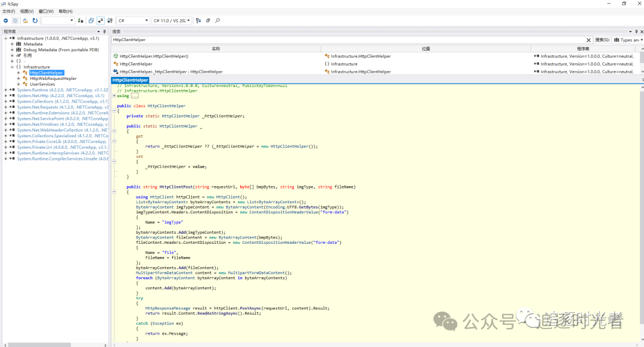
Task: Pin the 程序集 panel with pushpin icon
Action: pos(104,32)
